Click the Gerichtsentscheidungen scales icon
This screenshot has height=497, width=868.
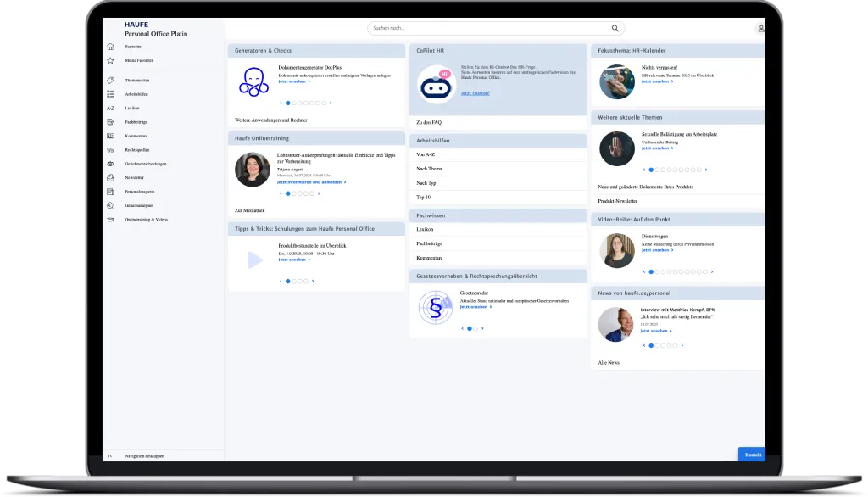click(110, 164)
